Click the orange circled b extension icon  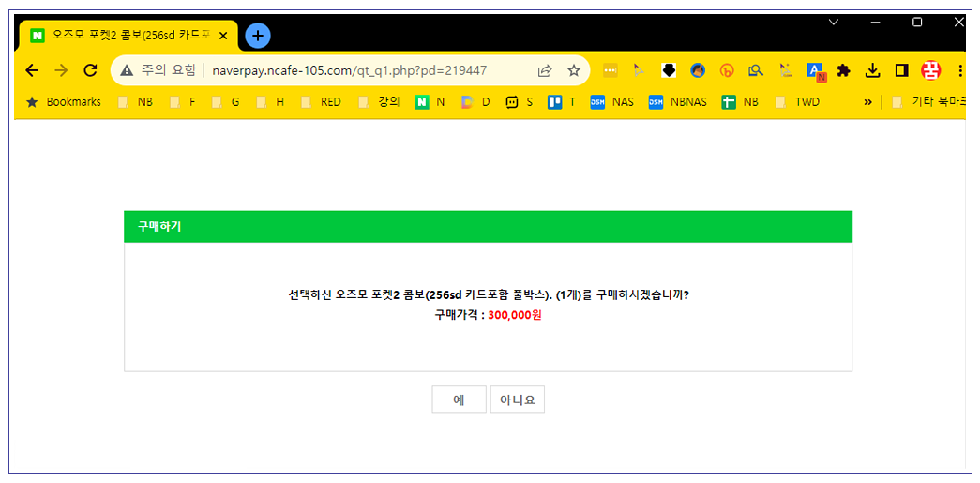coord(727,70)
